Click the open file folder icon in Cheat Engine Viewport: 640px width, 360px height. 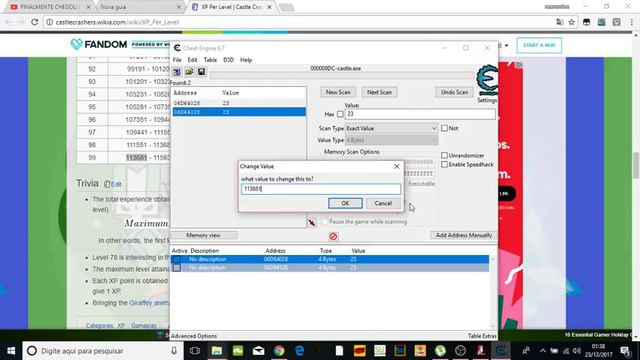pyautogui.click(x=189, y=72)
